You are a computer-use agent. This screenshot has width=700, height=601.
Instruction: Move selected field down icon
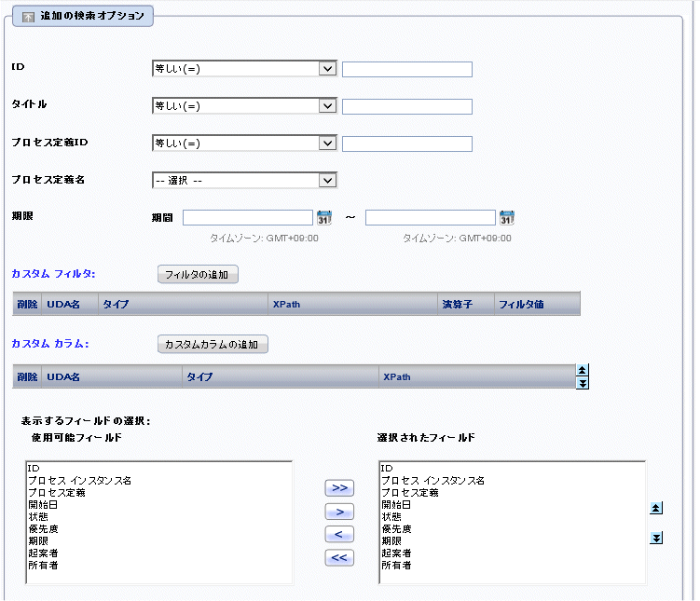tap(656, 538)
